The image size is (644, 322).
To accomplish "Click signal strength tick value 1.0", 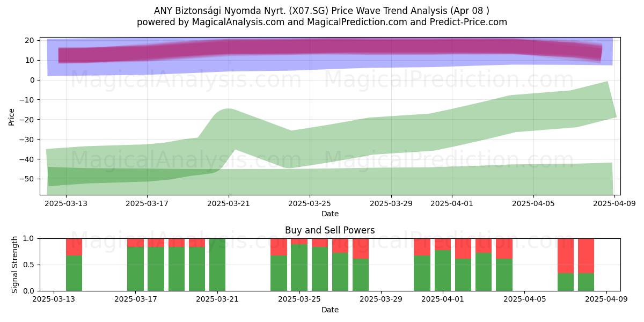I will tap(29, 238).
